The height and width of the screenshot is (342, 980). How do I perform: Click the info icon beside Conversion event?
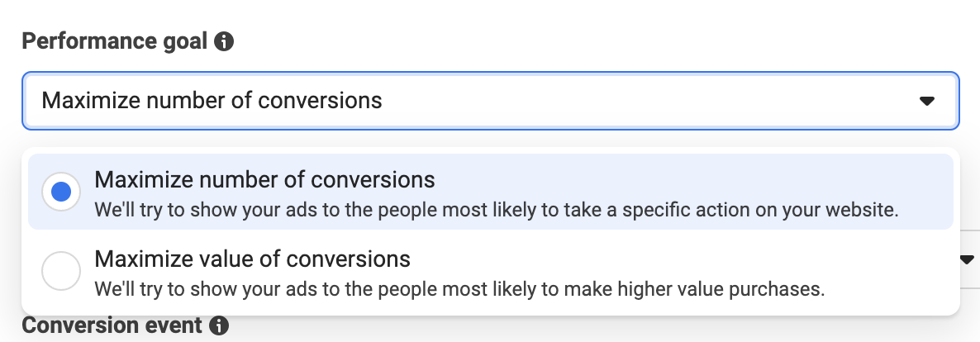(219, 325)
